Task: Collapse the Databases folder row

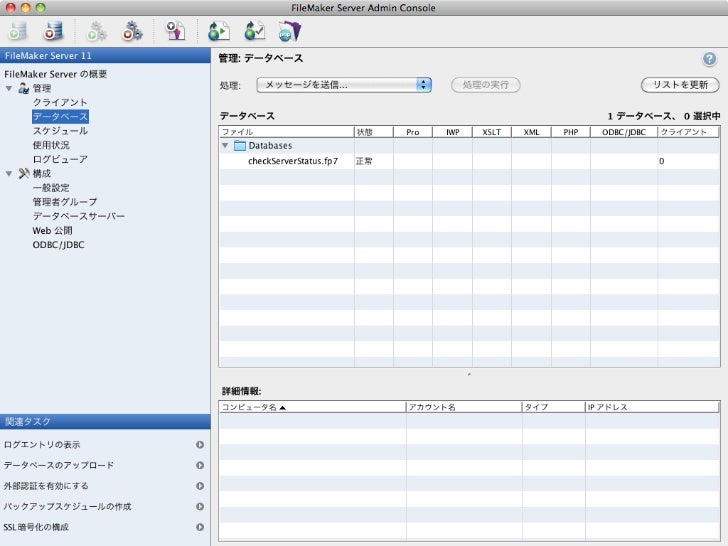Action: [225, 146]
